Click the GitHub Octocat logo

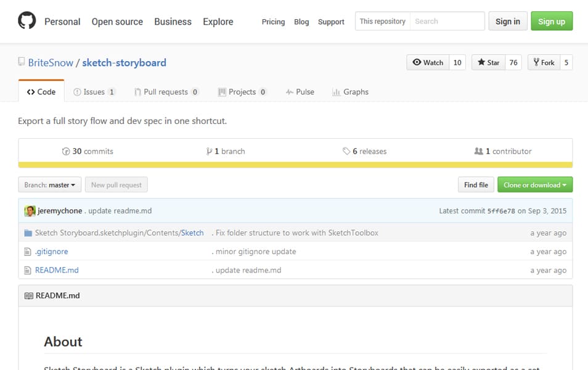point(27,22)
